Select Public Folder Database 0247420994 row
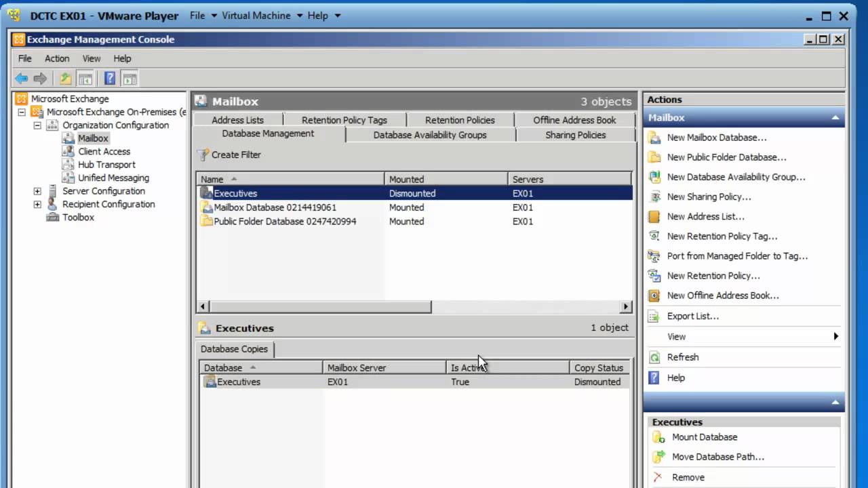Viewport: 868px width, 488px height. [x=414, y=222]
